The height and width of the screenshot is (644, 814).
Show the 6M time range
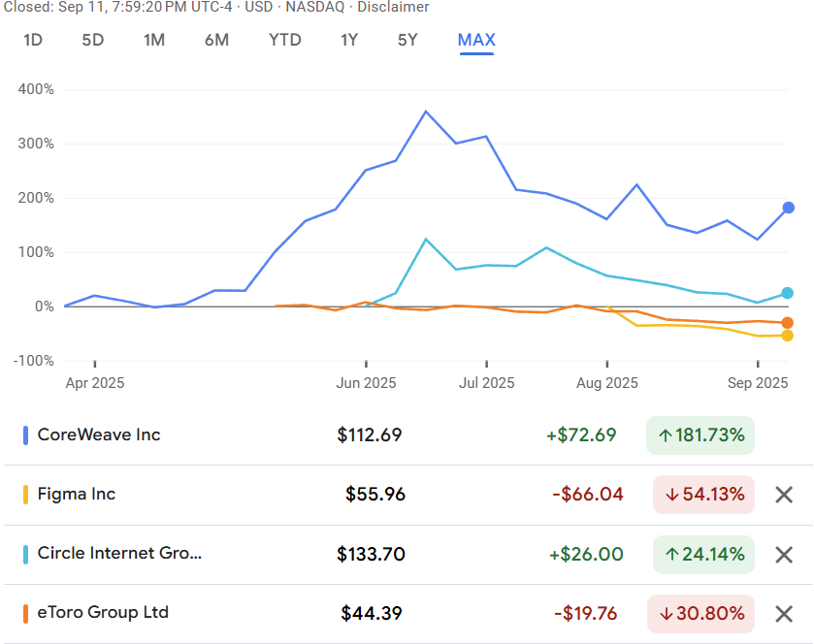point(216,40)
